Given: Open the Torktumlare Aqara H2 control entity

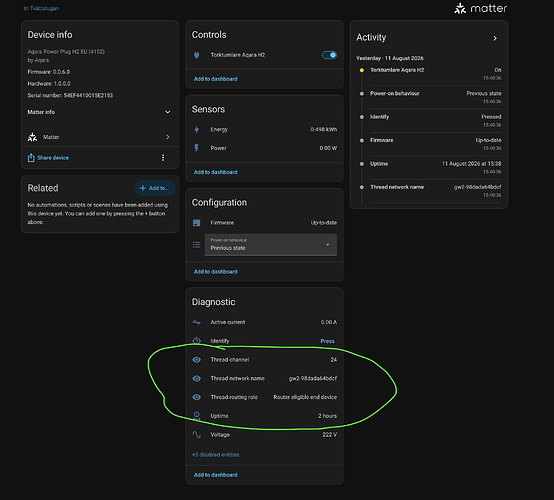Looking at the screenshot, I should click(264, 55).
